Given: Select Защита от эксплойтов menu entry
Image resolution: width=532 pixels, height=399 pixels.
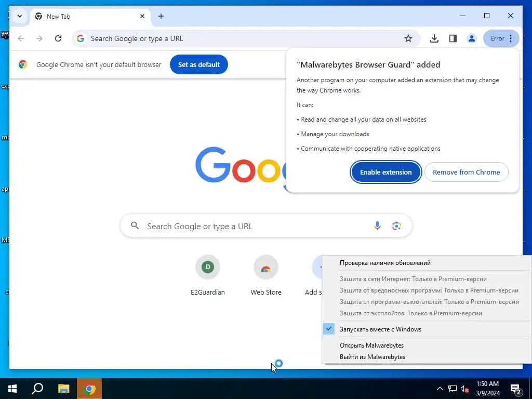Looking at the screenshot, I should click(x=427, y=313).
